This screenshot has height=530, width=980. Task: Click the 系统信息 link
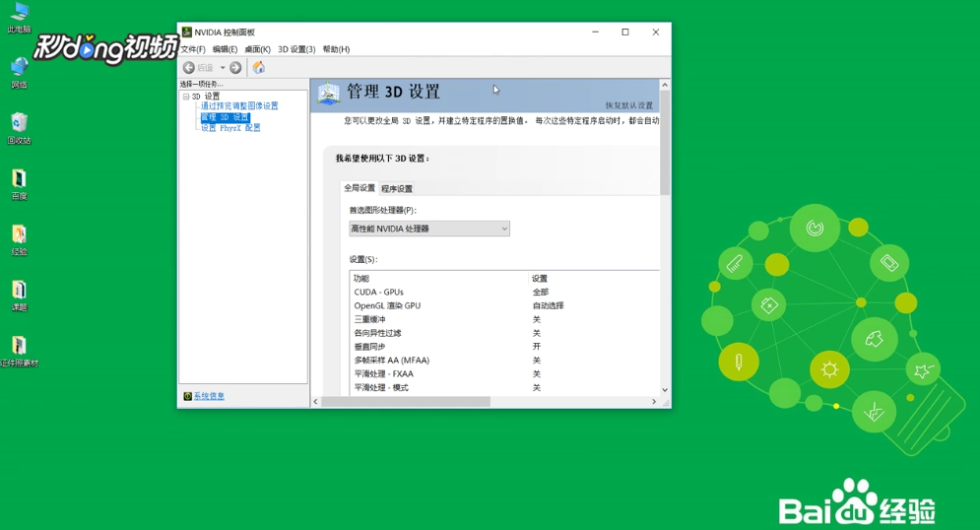click(x=209, y=396)
